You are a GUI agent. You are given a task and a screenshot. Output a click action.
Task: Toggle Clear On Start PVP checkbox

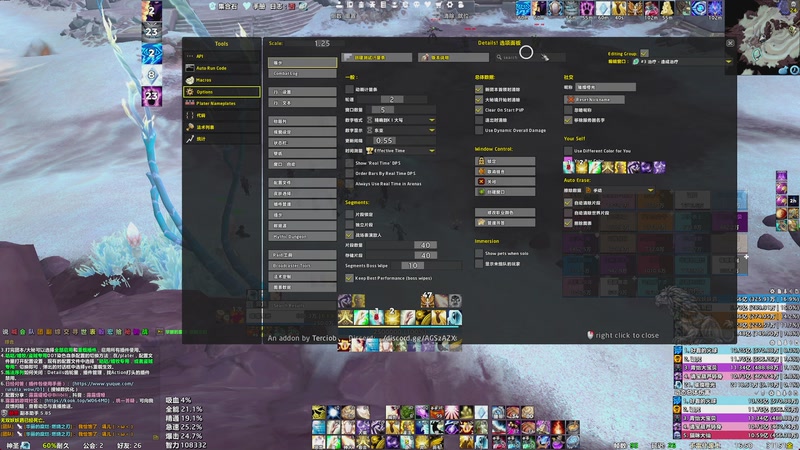click(x=479, y=110)
